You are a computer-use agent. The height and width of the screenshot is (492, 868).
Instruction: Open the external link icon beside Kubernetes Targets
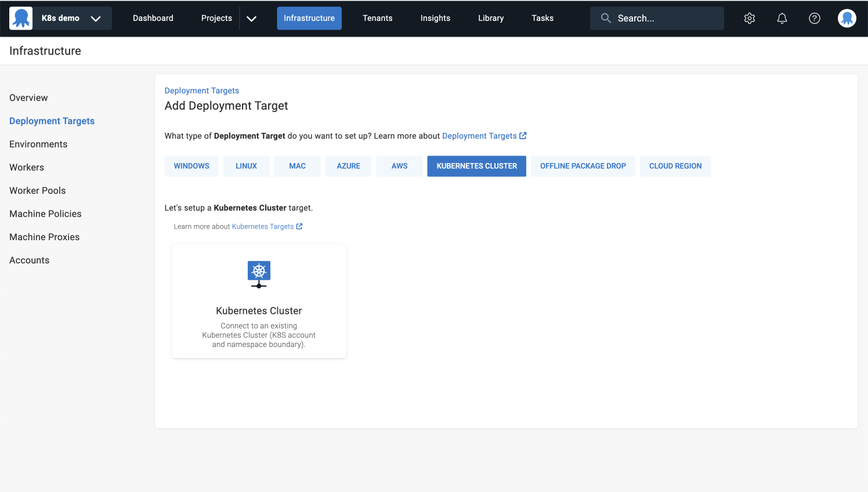pyautogui.click(x=299, y=226)
